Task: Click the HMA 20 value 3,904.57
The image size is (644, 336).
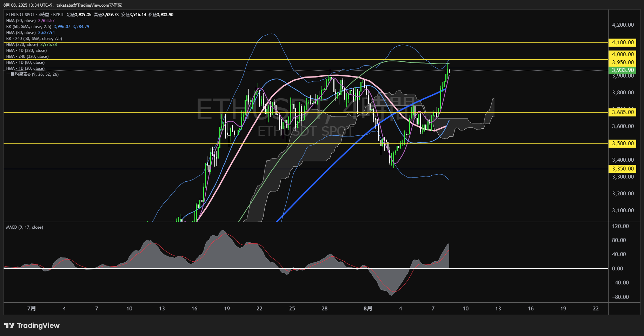Action: tap(46, 21)
